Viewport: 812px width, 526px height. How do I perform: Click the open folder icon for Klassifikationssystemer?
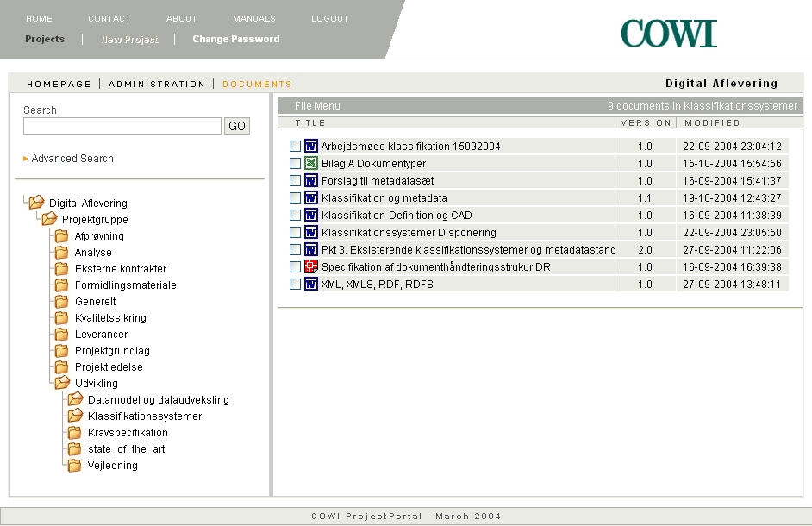coord(75,416)
